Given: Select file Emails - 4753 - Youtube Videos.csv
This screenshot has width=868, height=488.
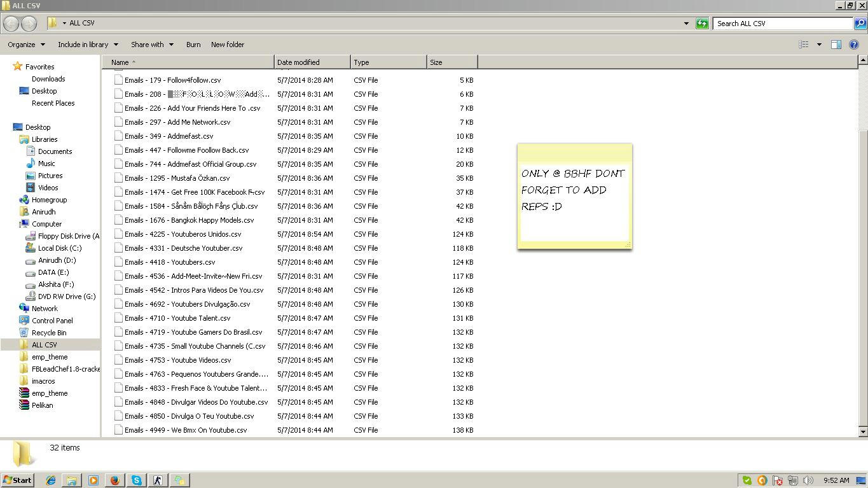Looking at the screenshot, I should pyautogui.click(x=177, y=360).
